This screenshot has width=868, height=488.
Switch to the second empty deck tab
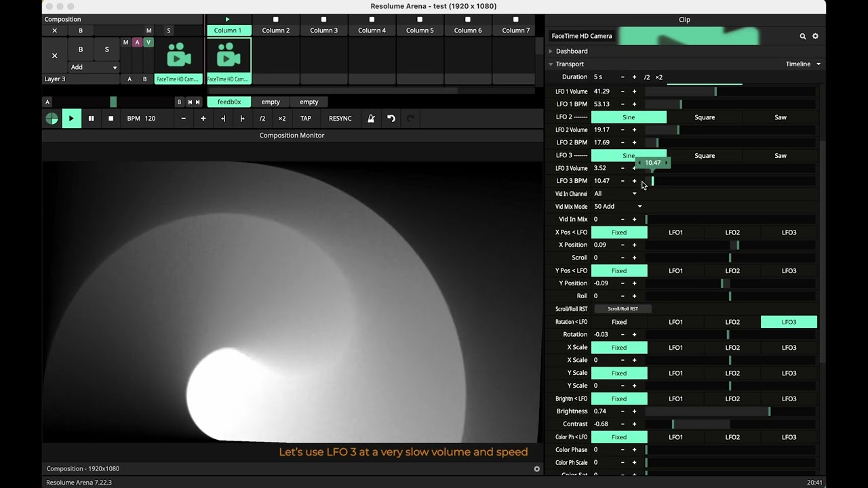pos(309,102)
